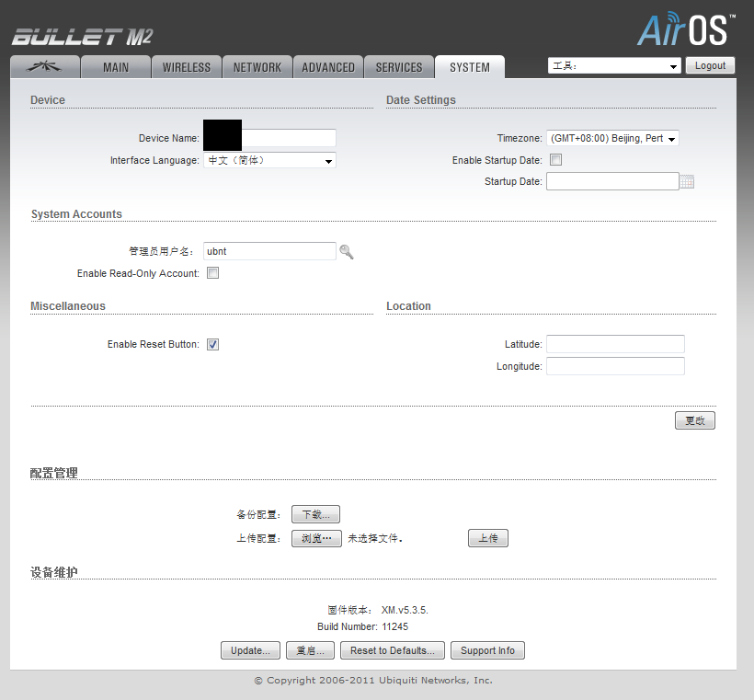Click the 重启 reboot button
Viewport: 754px width, 700px height.
coord(310,650)
